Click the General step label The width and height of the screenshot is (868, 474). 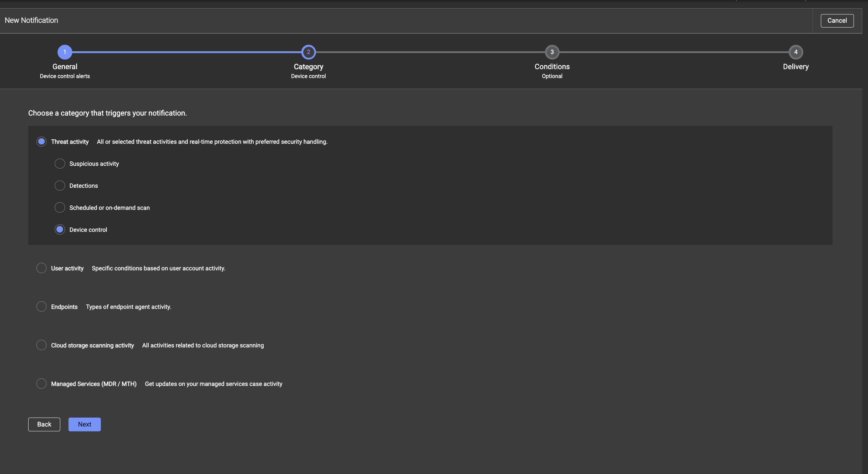pos(65,67)
